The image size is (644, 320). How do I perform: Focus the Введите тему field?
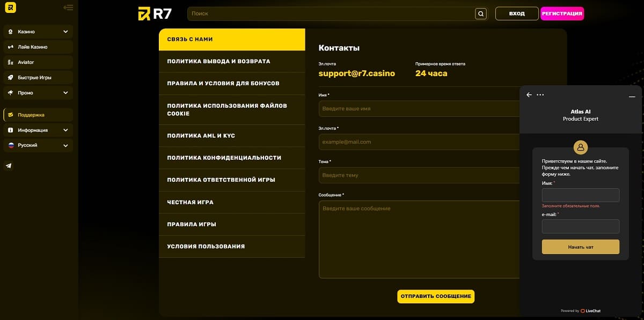(419, 175)
